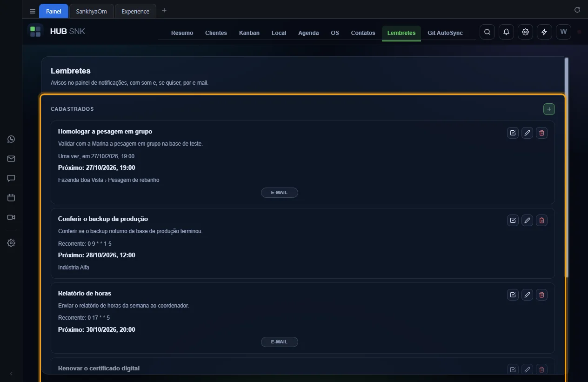Viewport: 588px width, 382px height.
Task: Click the lightning bolt icon in header
Action: [x=544, y=32]
